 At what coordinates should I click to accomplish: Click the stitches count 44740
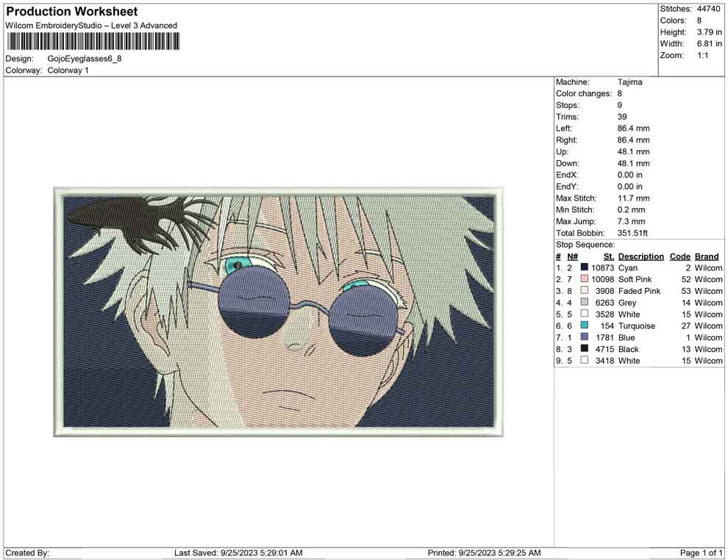[x=708, y=9]
